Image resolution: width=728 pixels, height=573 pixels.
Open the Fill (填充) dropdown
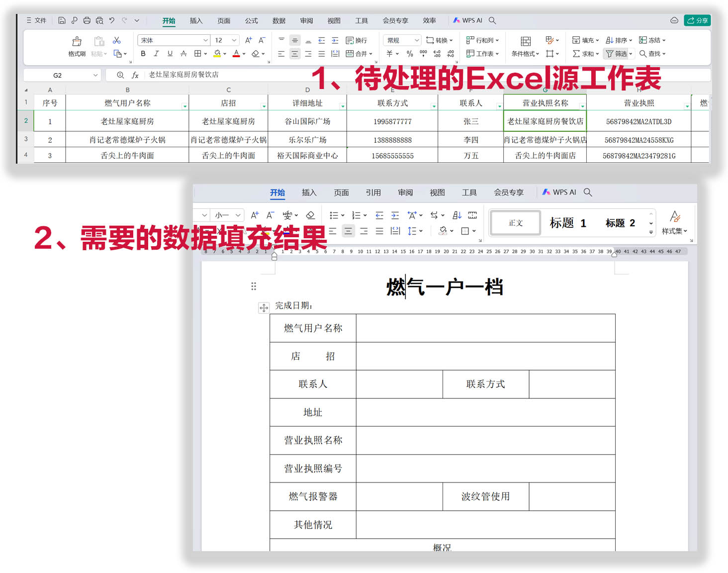tap(585, 40)
